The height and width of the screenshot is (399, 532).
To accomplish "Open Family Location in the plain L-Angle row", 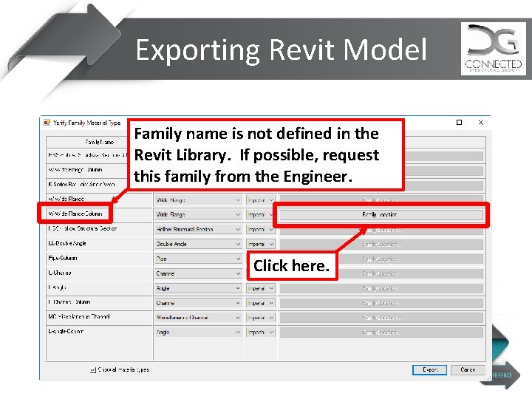I will [381, 288].
